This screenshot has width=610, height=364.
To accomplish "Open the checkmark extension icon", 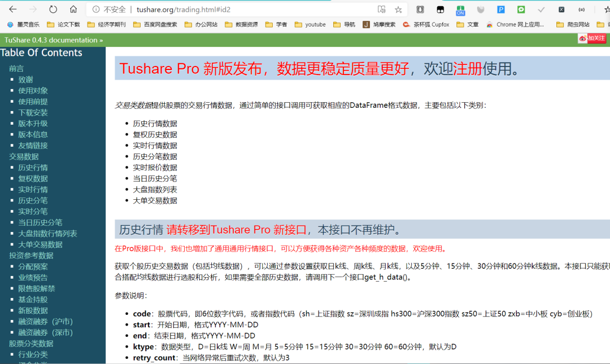I will point(540,10).
